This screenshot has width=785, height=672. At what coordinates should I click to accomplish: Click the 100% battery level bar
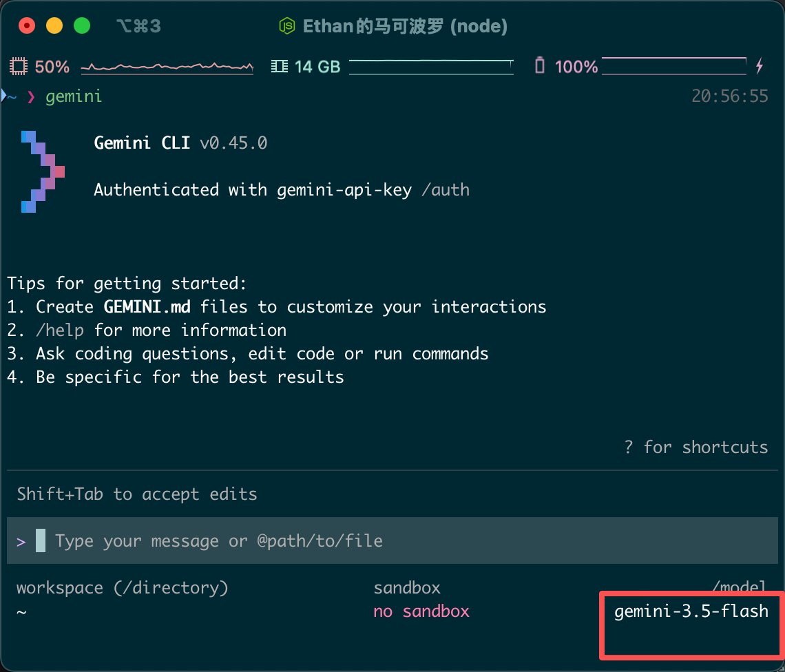point(674,65)
